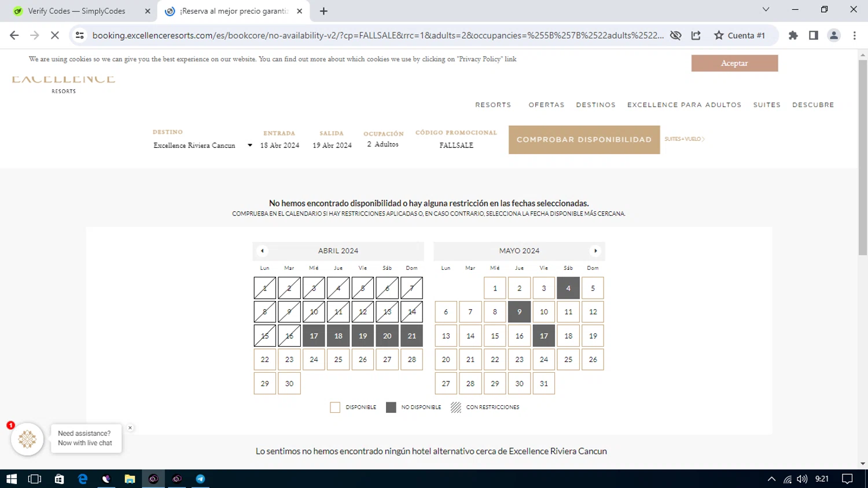The image size is (868, 488).
Task: Click the address bar URL
Action: pos(378,35)
